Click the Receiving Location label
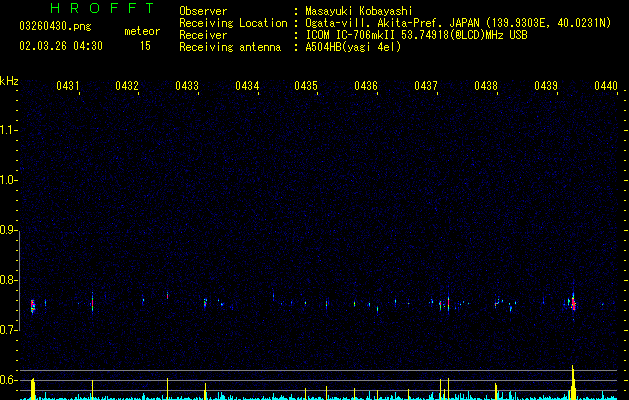This screenshot has height=400, width=629. (233, 23)
